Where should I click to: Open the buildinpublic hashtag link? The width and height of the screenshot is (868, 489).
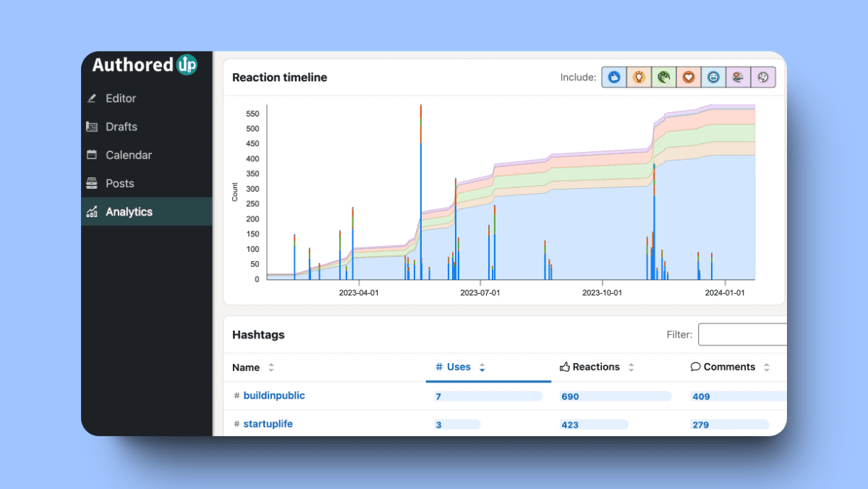tap(274, 396)
